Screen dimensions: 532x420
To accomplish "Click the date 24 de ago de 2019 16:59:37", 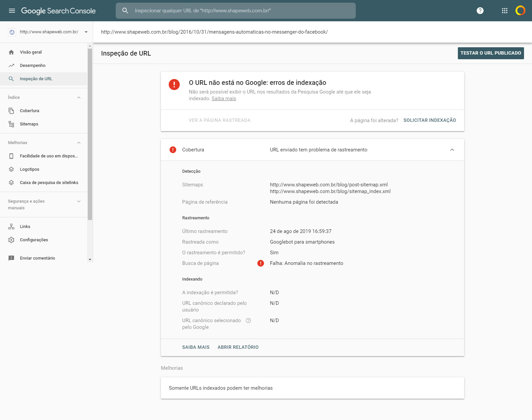I will pos(301,231).
